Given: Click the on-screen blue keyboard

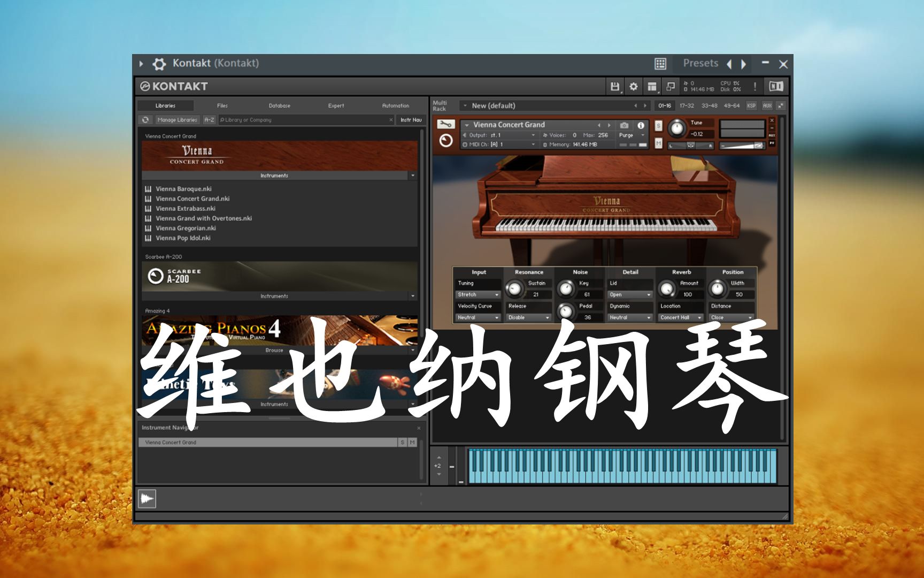Looking at the screenshot, I should pyautogui.click(x=623, y=466).
